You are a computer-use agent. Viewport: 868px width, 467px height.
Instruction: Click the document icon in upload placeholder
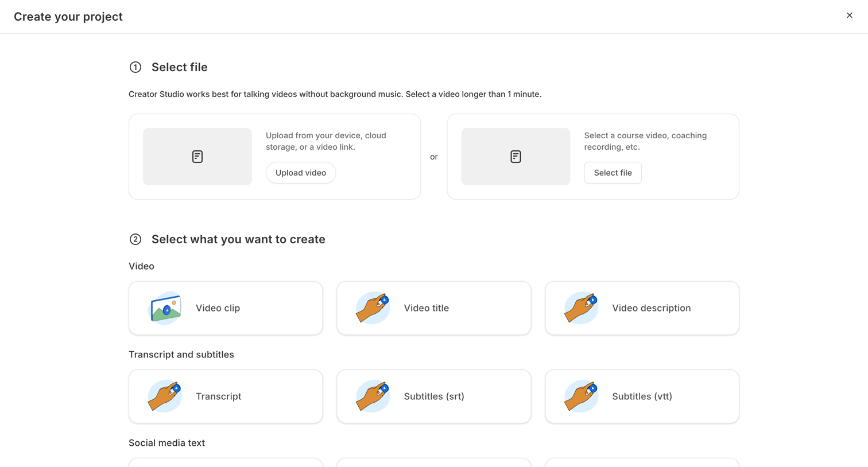pos(197,157)
